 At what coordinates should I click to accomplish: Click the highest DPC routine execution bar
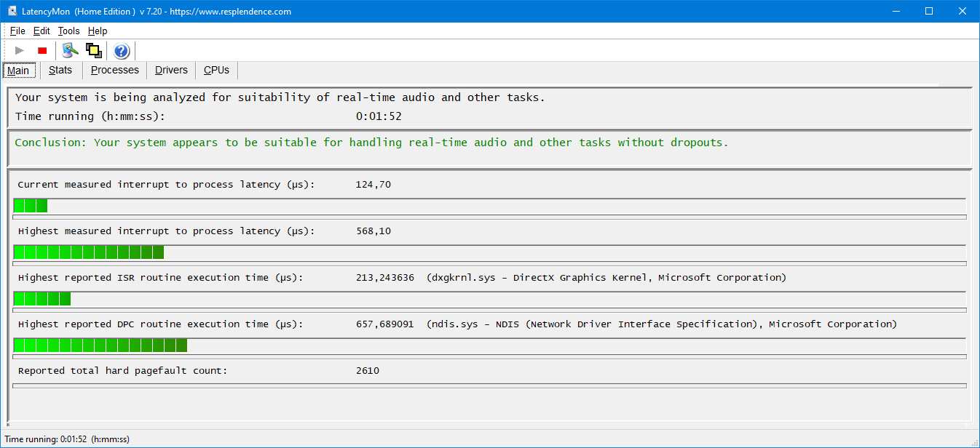coord(100,345)
